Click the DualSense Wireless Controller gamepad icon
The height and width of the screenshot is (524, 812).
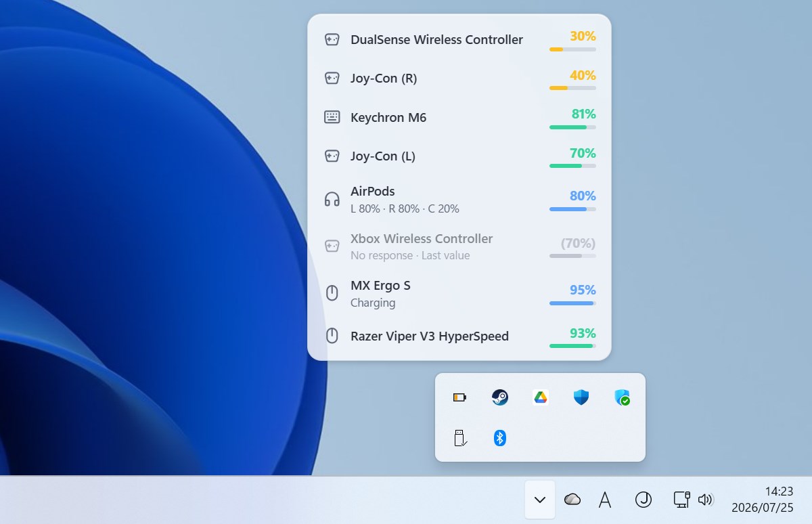332,39
